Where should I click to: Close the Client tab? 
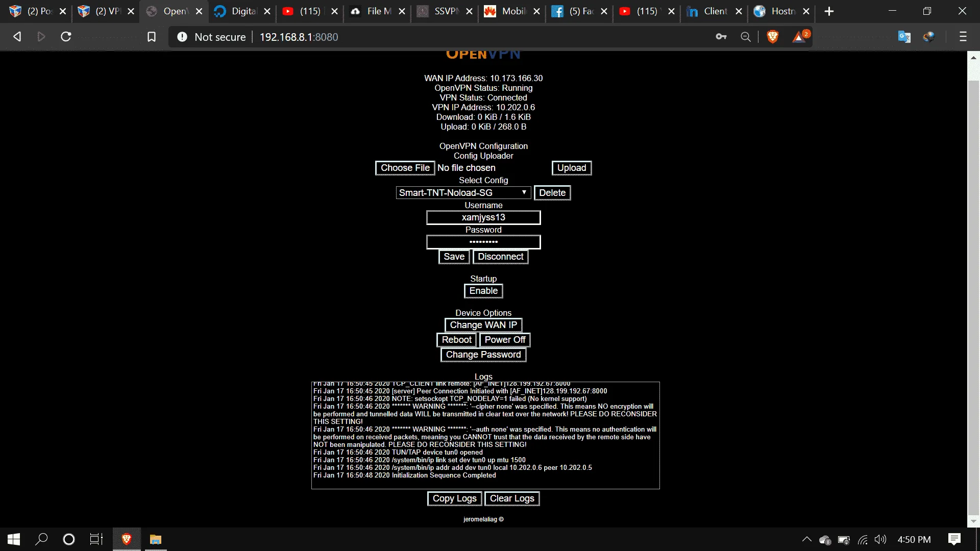click(x=739, y=11)
